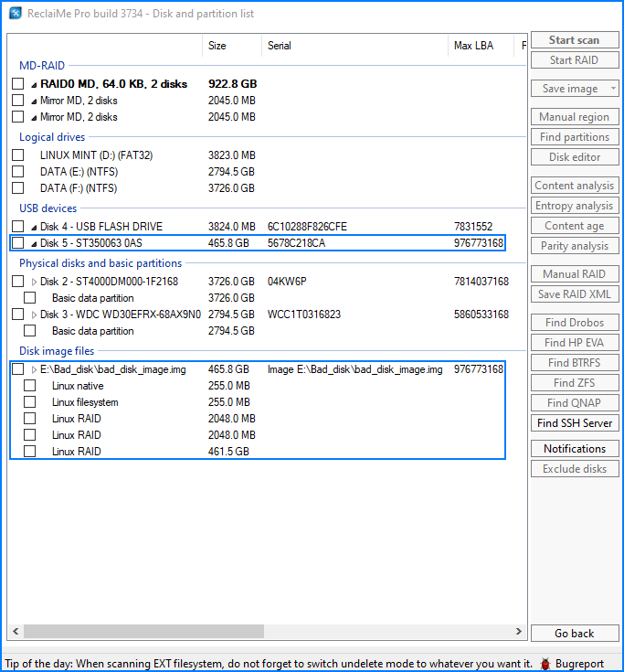Click Exclude disks button
The height and width of the screenshot is (672, 624).
[x=575, y=468]
